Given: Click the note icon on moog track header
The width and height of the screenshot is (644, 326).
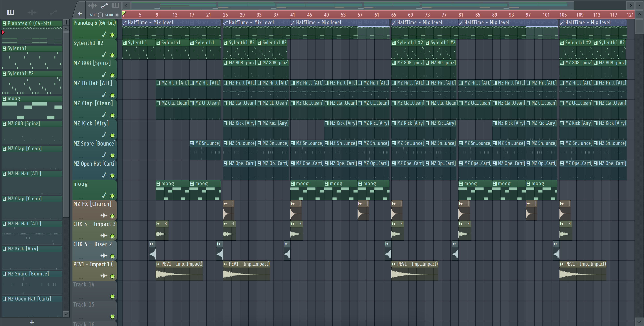Looking at the screenshot, I should [104, 195].
